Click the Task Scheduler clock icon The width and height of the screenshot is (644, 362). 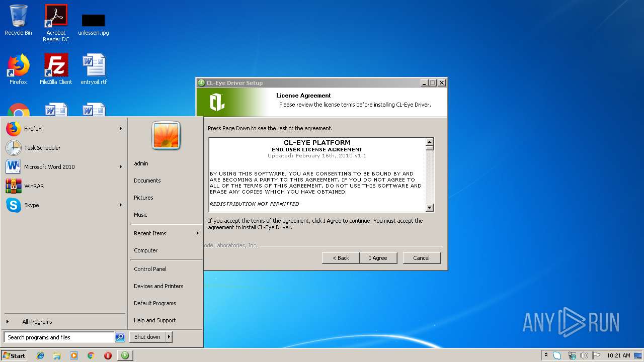pos(14,148)
